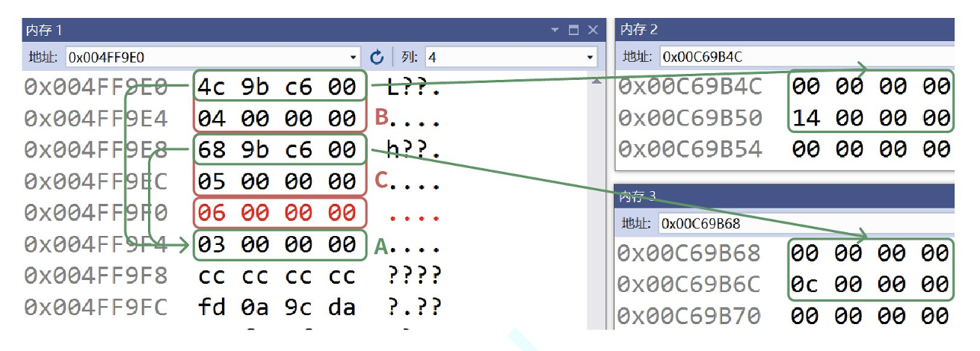Click bytes 04 00 00 00
980x351 pixels.
(x=277, y=119)
